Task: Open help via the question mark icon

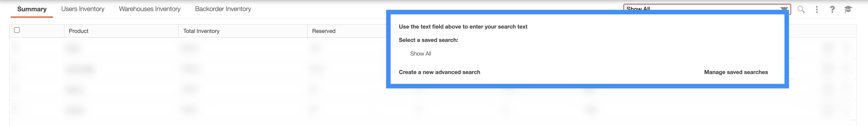Action: pos(832,10)
